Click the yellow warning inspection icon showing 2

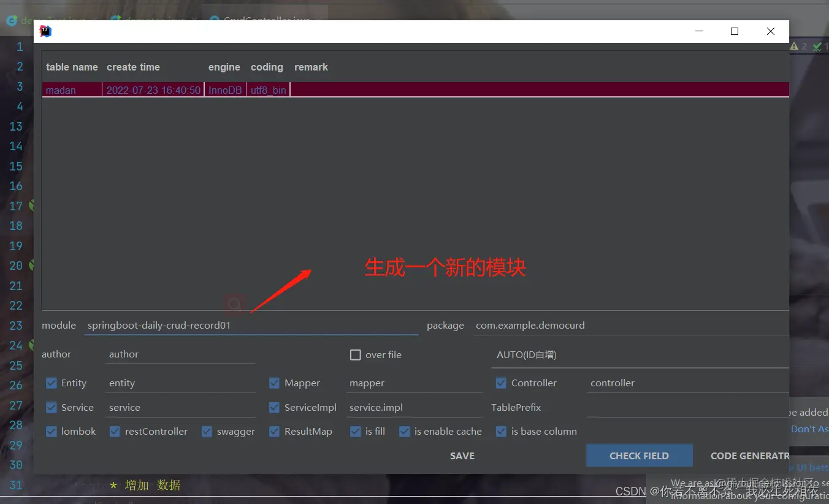793,45
